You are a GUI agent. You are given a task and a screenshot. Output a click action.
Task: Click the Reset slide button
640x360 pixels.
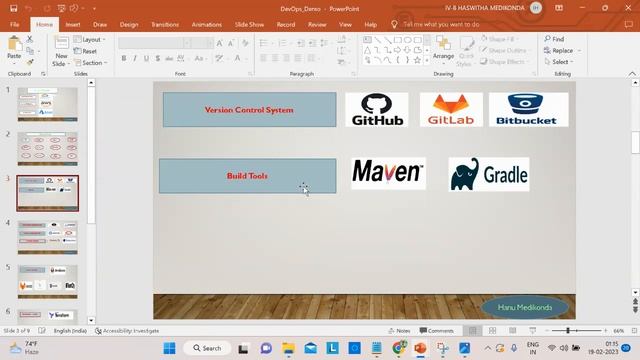86,51
